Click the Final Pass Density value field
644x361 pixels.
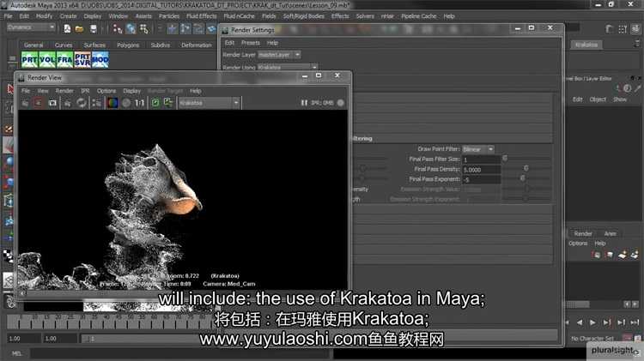pos(482,170)
